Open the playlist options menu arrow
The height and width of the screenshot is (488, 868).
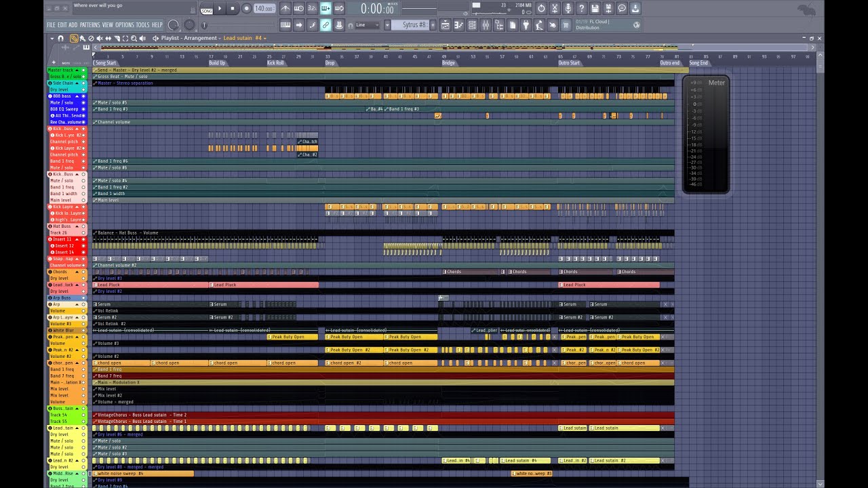point(52,39)
